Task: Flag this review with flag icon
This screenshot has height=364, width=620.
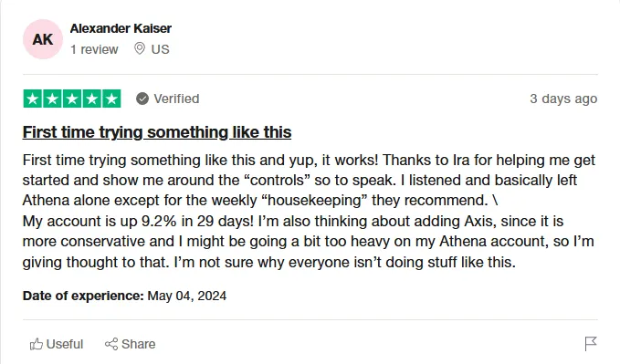Action: (x=591, y=343)
